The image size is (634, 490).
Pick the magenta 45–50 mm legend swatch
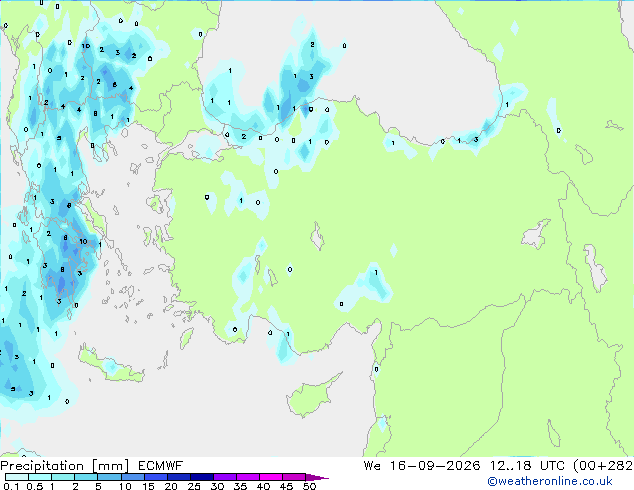(x=294, y=477)
